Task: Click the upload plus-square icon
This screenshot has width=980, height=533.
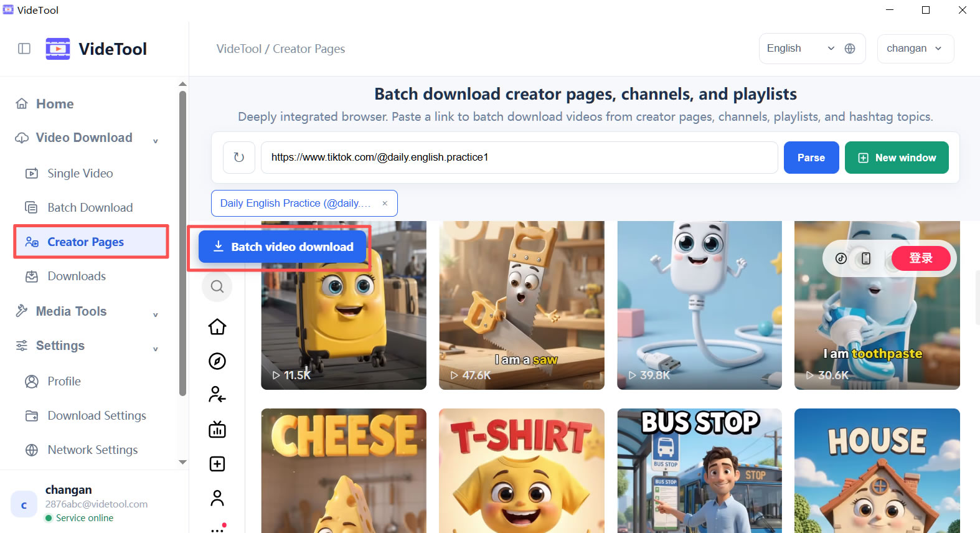Action: [x=217, y=464]
